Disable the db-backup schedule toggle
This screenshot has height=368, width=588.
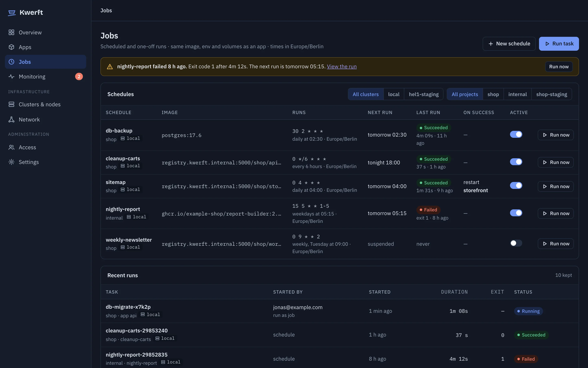coord(516,135)
